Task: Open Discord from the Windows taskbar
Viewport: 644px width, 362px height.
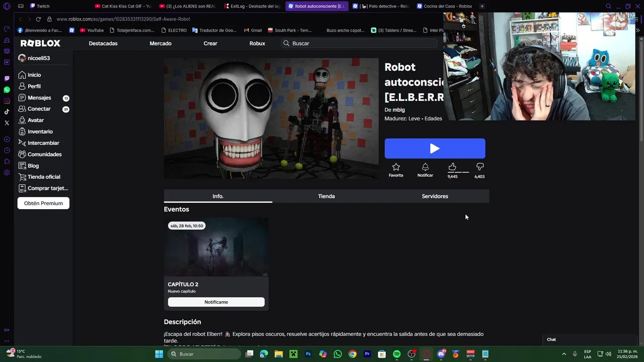Action: (441, 354)
